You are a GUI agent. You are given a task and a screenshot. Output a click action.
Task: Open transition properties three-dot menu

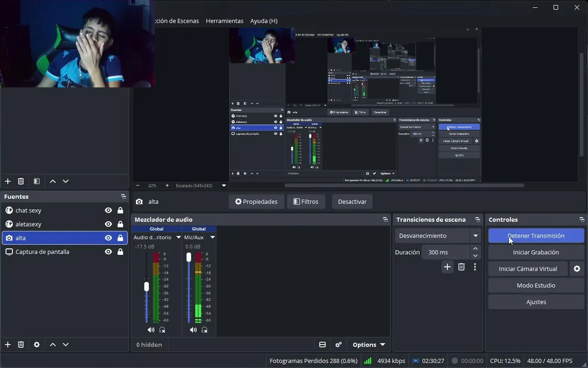coord(475,267)
